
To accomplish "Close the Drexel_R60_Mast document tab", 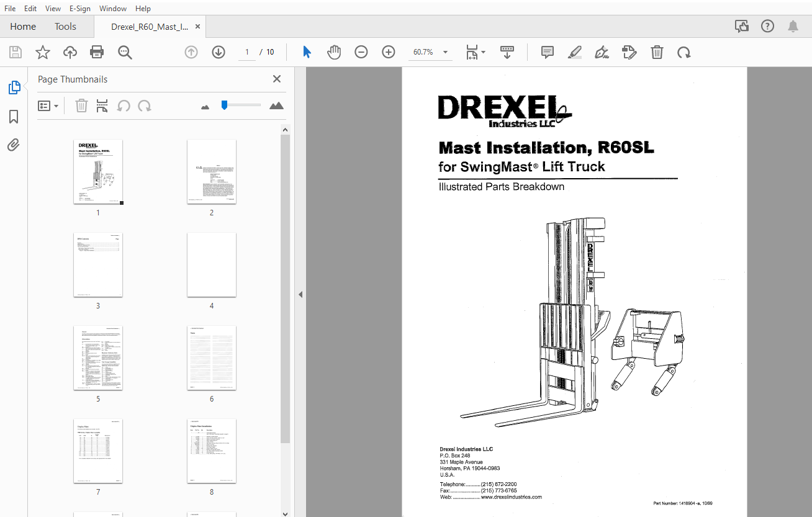I will point(198,27).
